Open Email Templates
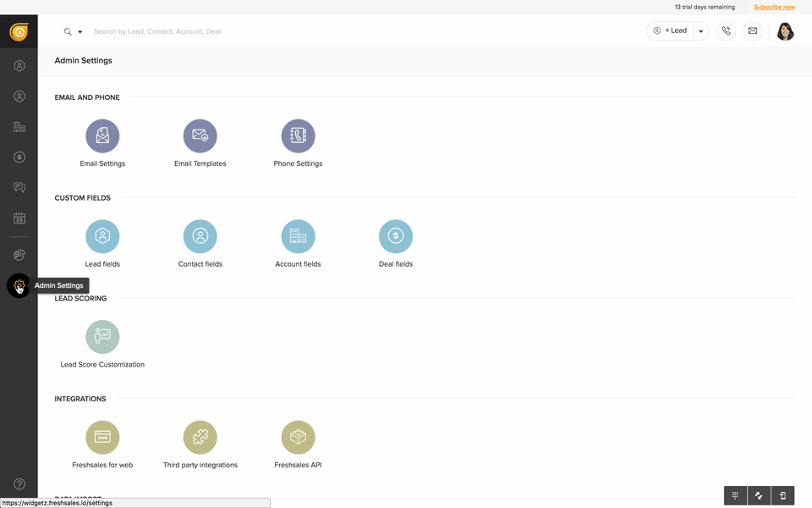Viewport: 812px width, 508px height. click(200, 135)
